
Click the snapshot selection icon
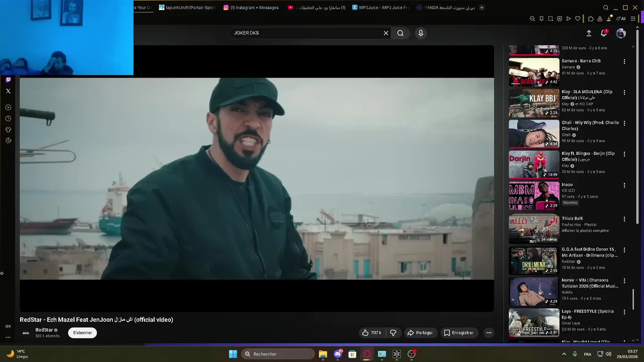[550, 19]
